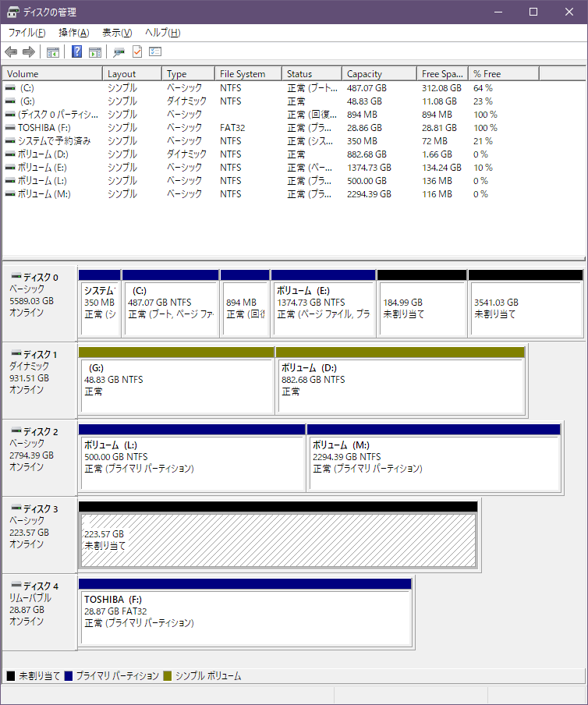Click the 64 % free cell
This screenshot has height=705, width=588.
(x=483, y=88)
